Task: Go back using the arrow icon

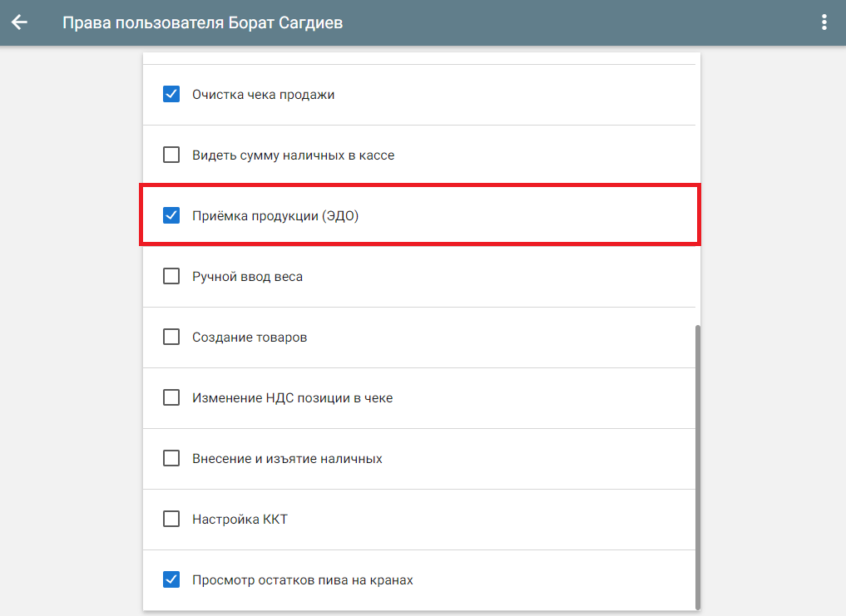Action: [19, 22]
